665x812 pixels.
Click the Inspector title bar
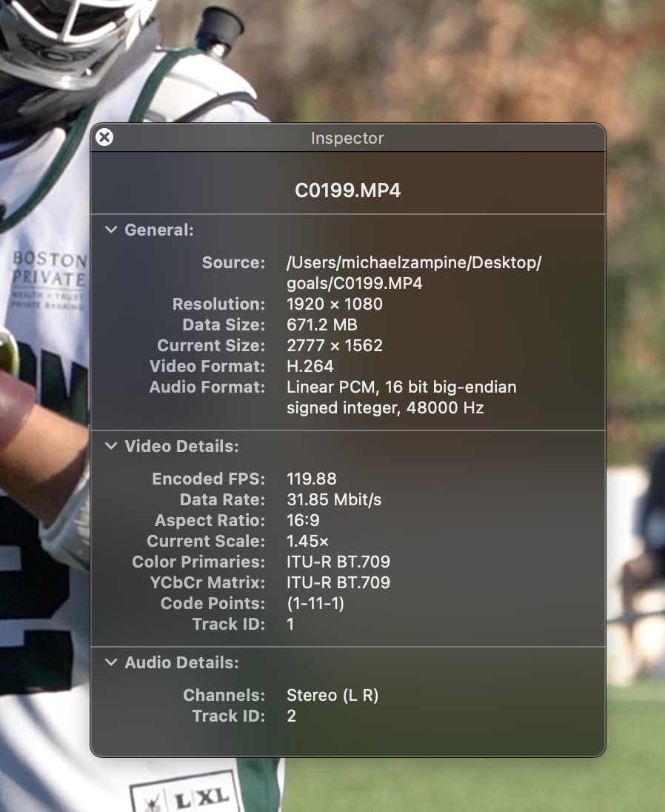tap(348, 138)
